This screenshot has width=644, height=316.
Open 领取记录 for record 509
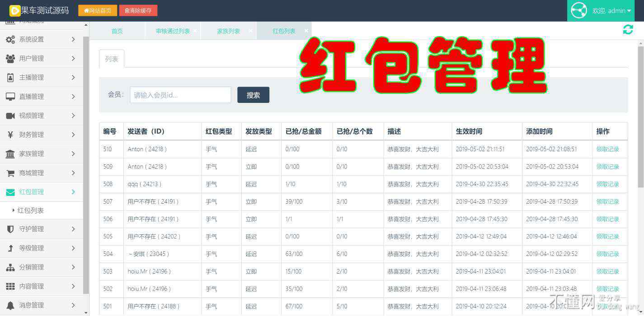pos(607,167)
